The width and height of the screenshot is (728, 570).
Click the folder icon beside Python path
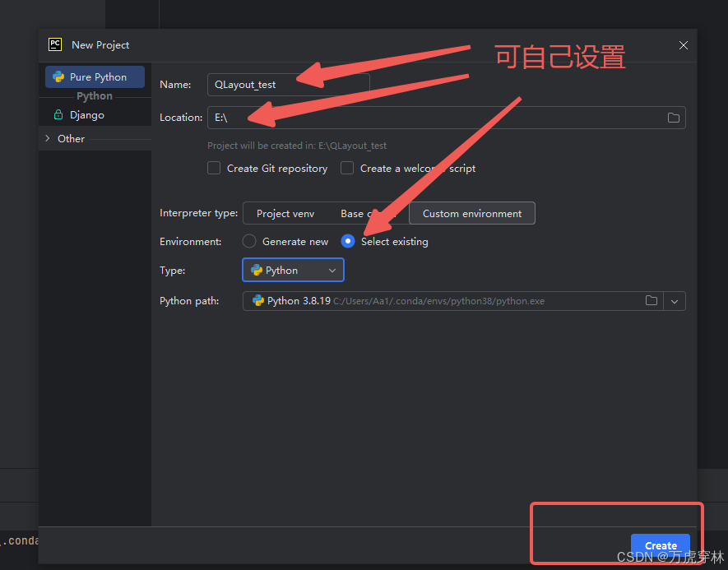point(651,301)
